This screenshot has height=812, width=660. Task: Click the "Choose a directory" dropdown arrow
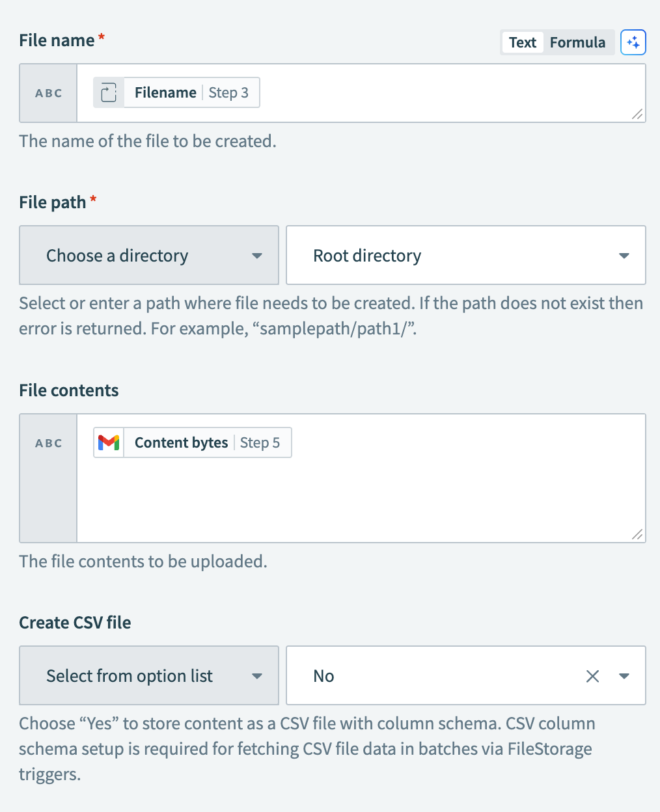pos(257,255)
